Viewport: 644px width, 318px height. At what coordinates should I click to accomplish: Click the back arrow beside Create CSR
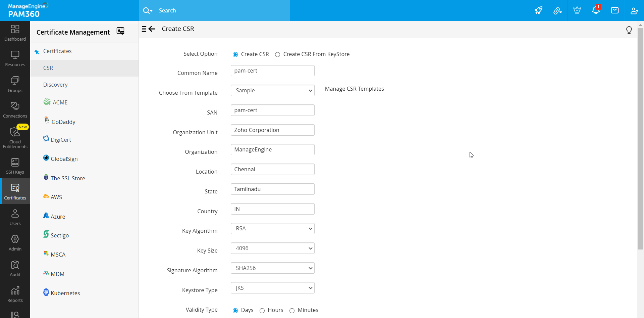(x=152, y=29)
